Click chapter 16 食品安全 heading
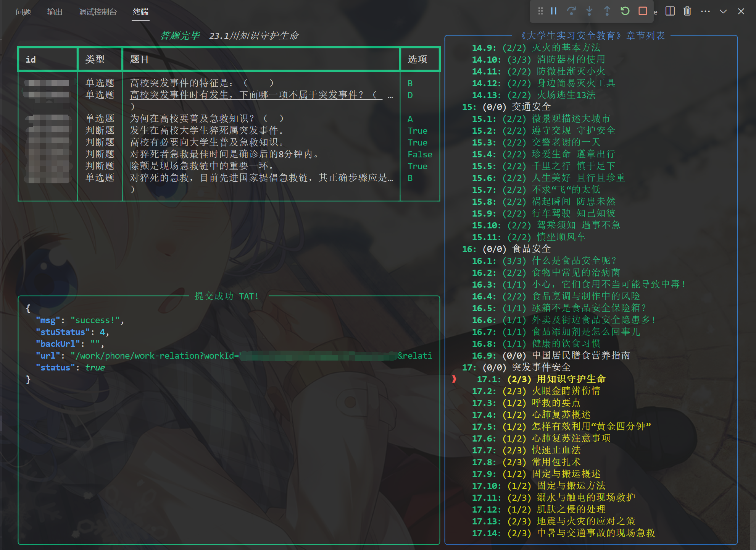Screen dimensions: 756x550 click(x=531, y=249)
